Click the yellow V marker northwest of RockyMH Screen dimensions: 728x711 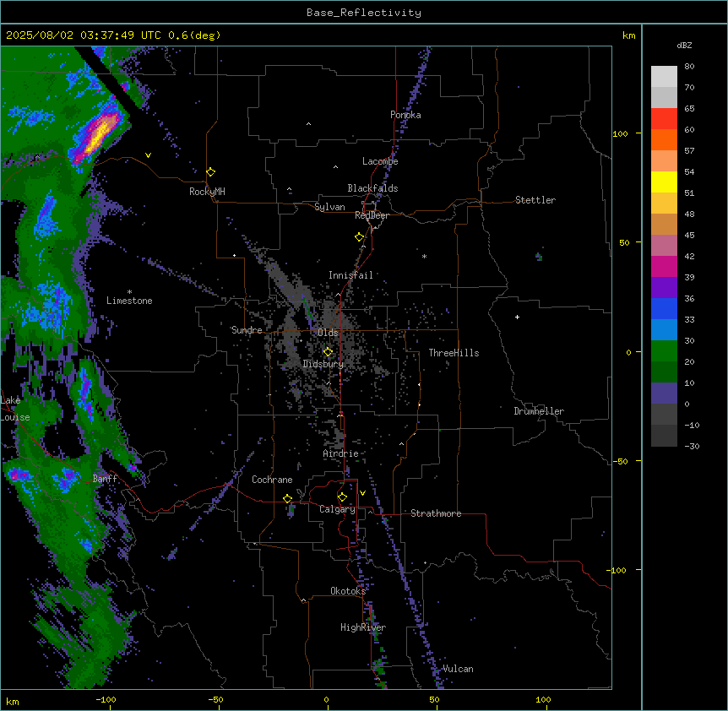click(148, 155)
